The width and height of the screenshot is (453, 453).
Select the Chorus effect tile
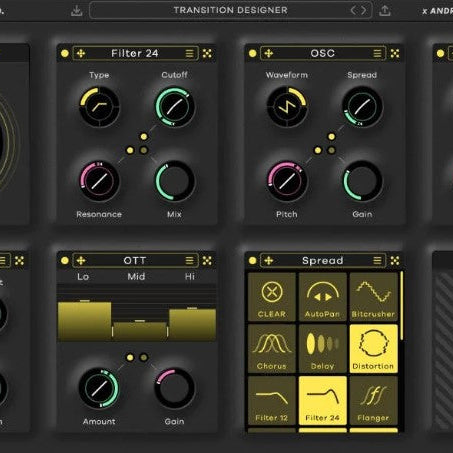click(272, 349)
